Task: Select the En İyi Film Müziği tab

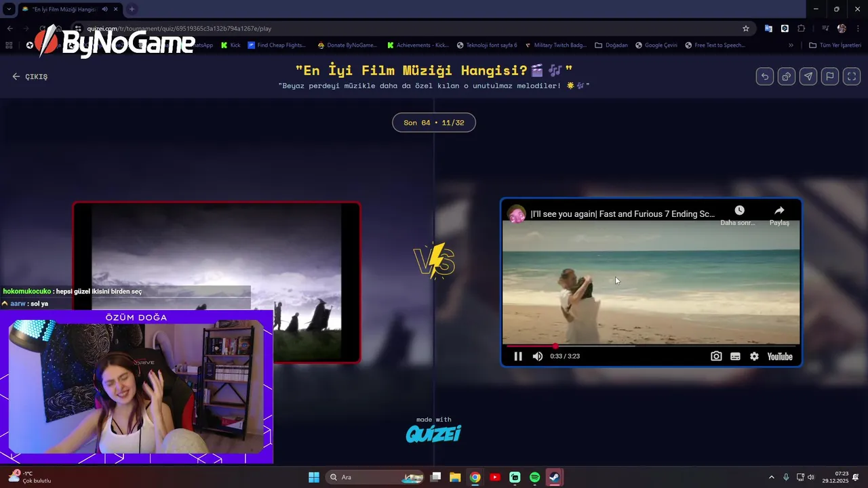Action: [70, 9]
